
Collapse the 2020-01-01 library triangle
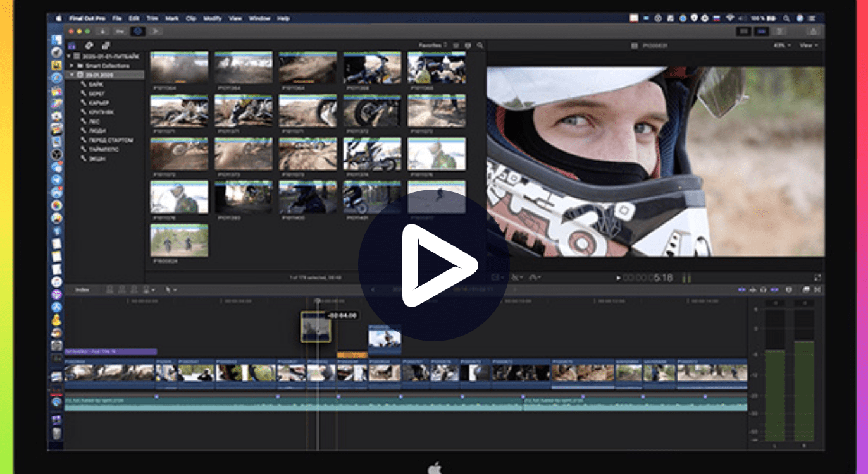click(68, 56)
